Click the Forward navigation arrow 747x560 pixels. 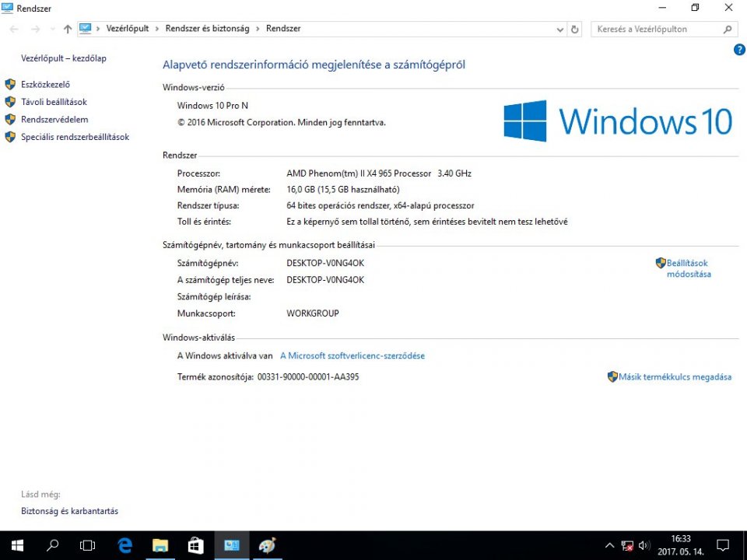point(35,29)
